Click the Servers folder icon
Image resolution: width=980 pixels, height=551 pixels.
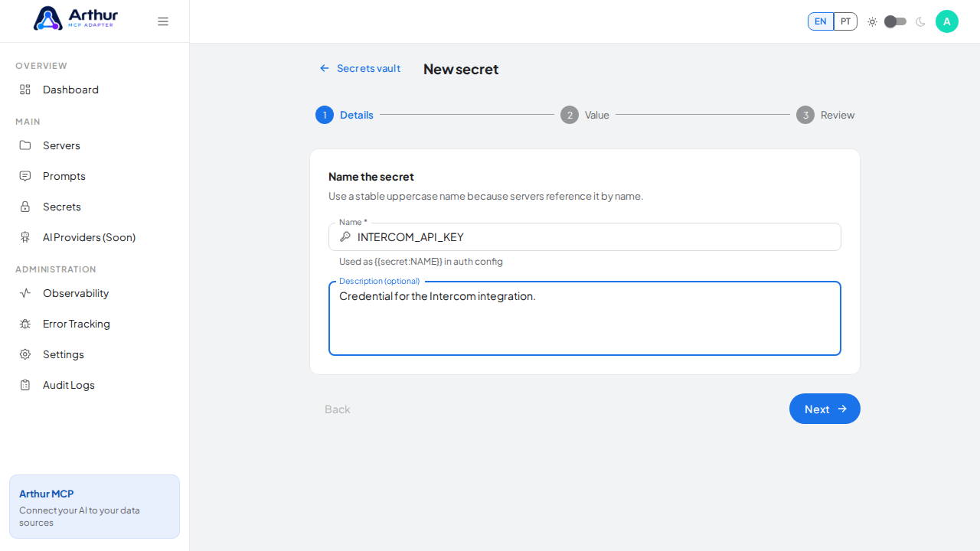(x=25, y=145)
